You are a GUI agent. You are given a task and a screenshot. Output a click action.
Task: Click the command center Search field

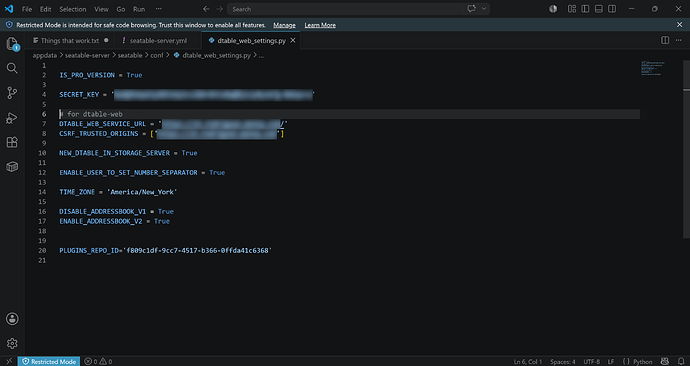359,9
